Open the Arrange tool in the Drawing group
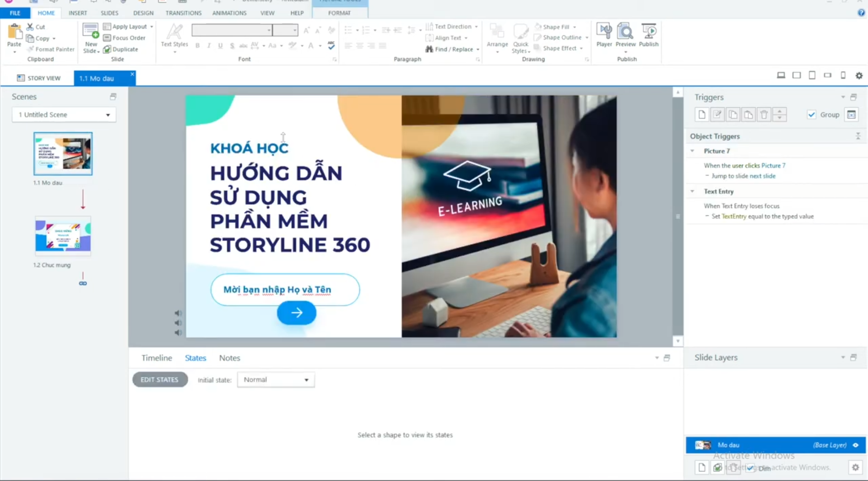Image resolution: width=868 pixels, height=481 pixels. click(497, 36)
